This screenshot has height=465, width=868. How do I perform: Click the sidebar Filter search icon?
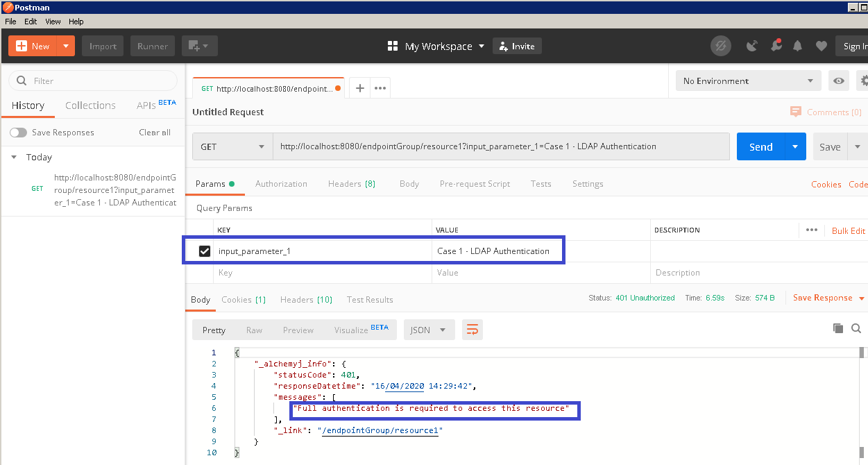pyautogui.click(x=22, y=81)
